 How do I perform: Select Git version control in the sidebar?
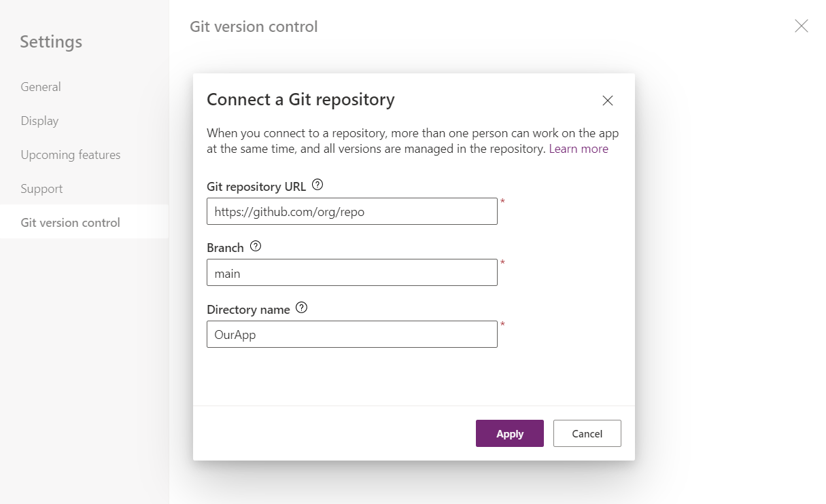(x=70, y=222)
